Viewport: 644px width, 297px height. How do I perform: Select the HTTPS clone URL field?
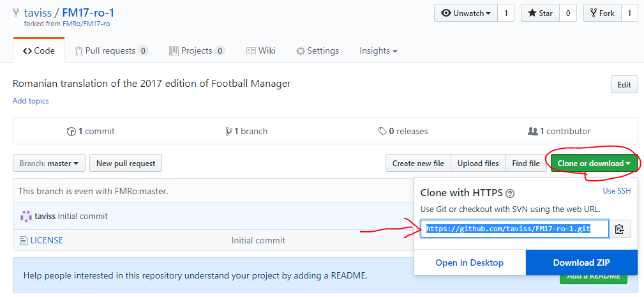coord(514,229)
